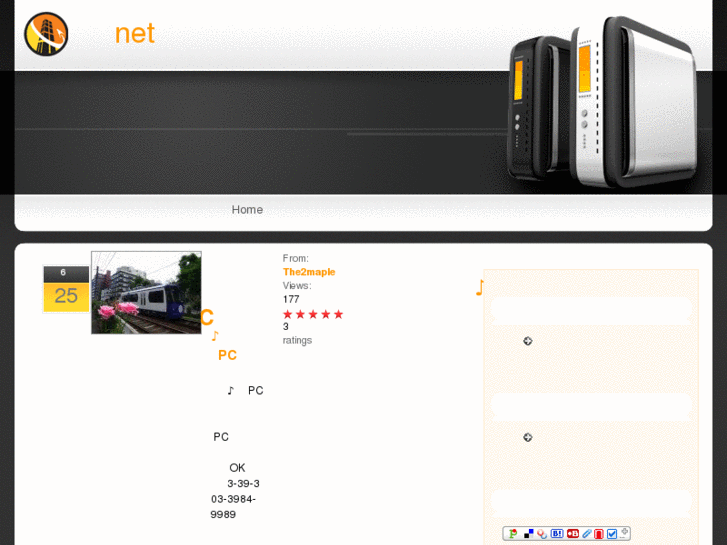Share via the Delicious bookmark icon
Image resolution: width=727 pixels, height=545 pixels.
[x=529, y=534]
